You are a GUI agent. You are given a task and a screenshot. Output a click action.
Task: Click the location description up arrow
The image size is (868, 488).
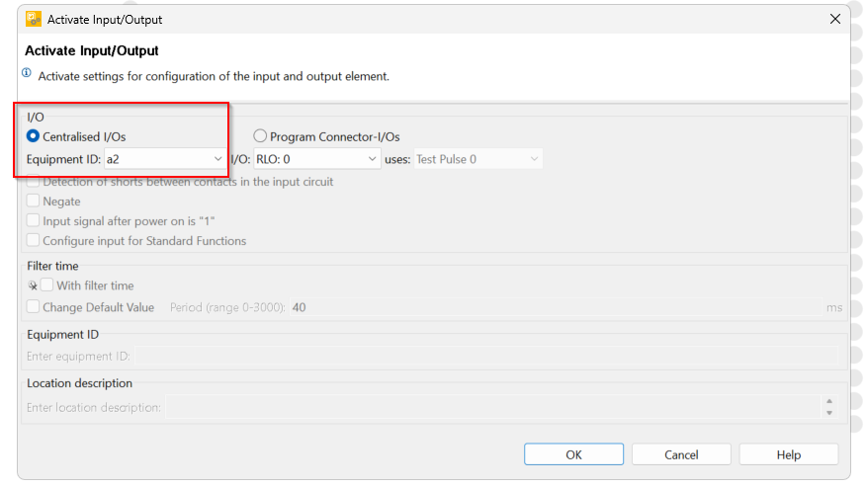[x=829, y=401]
